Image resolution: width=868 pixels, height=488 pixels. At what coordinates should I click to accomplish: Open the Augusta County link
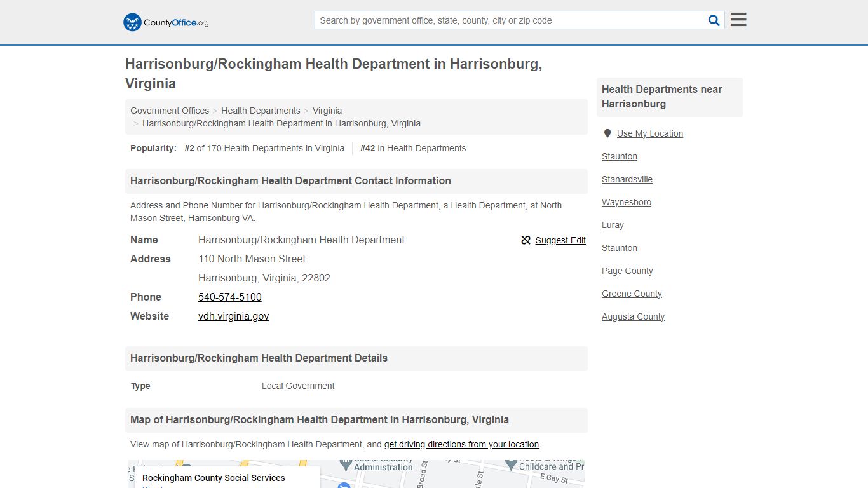[x=634, y=316]
